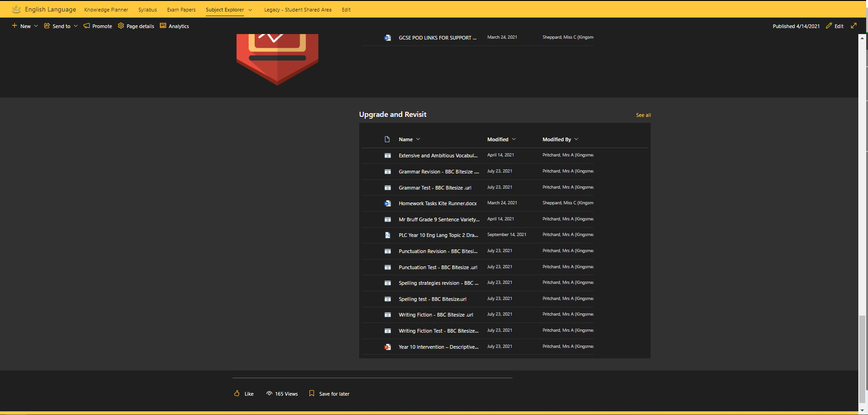Screen dimensions: 868x415
Task: Open the Analytics chart icon
Action: [x=163, y=26]
